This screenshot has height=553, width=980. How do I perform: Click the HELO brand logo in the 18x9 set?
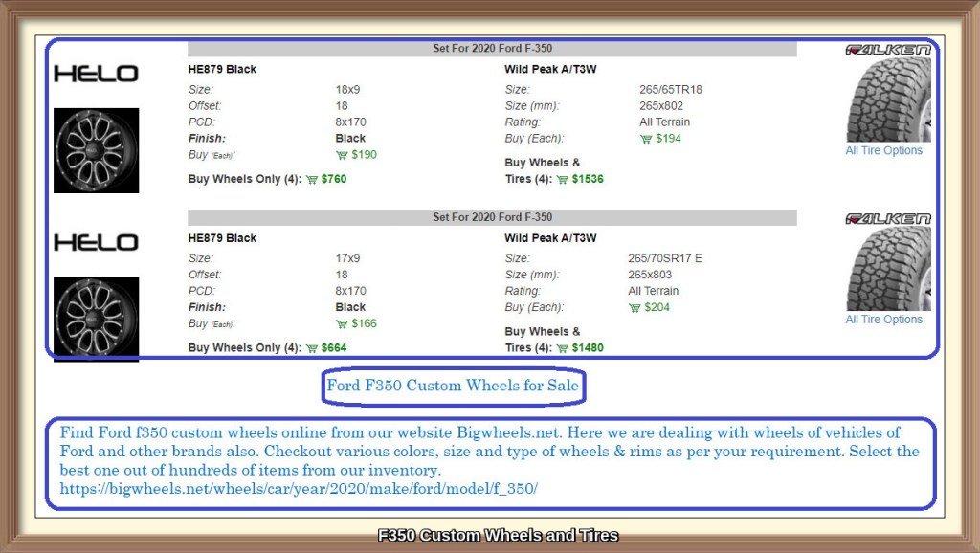pos(96,74)
